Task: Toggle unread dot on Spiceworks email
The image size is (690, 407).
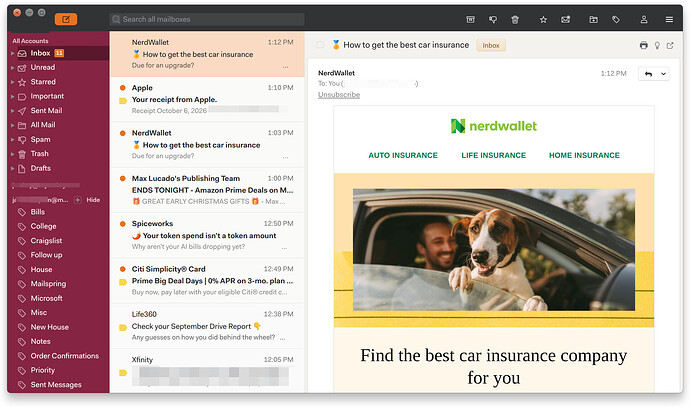Action: 123,224
